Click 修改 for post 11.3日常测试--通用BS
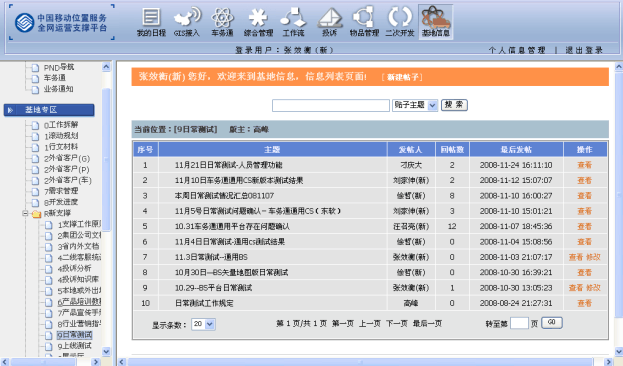Image resolution: width=623 pixels, height=366 pixels. point(593,257)
